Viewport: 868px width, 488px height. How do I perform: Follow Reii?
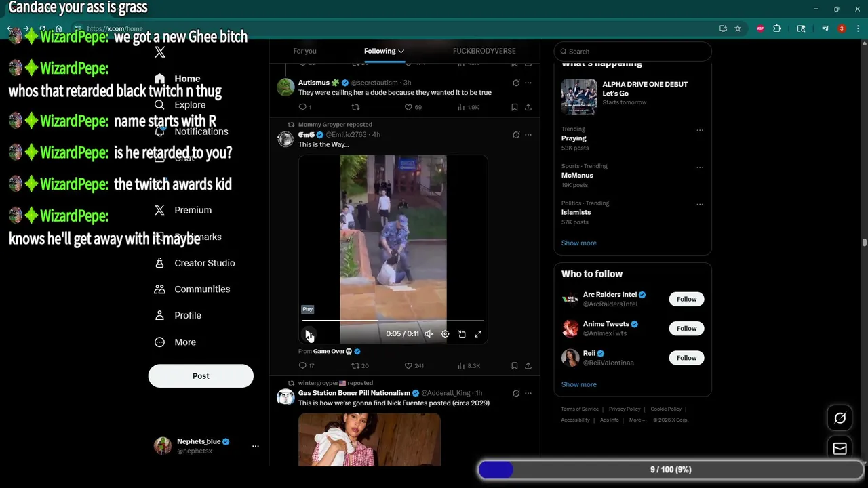coord(686,358)
